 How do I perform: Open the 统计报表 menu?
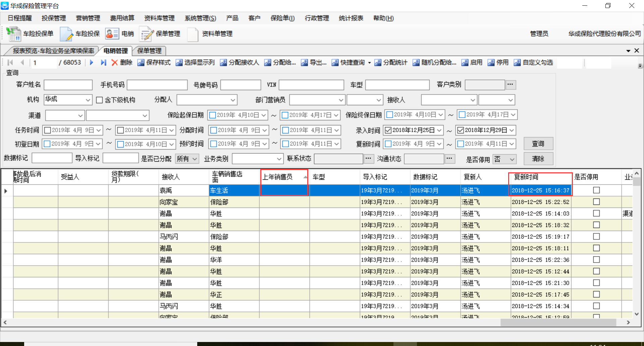[351, 18]
